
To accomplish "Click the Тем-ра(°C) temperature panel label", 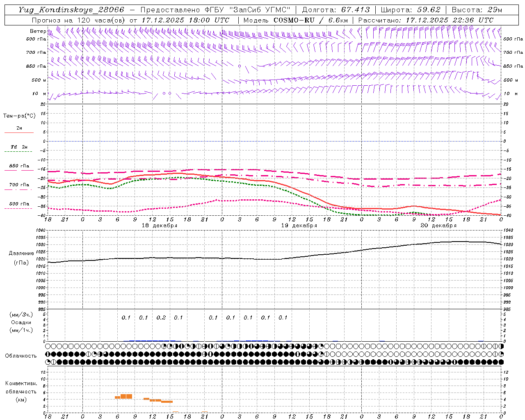I will (x=19, y=116).
